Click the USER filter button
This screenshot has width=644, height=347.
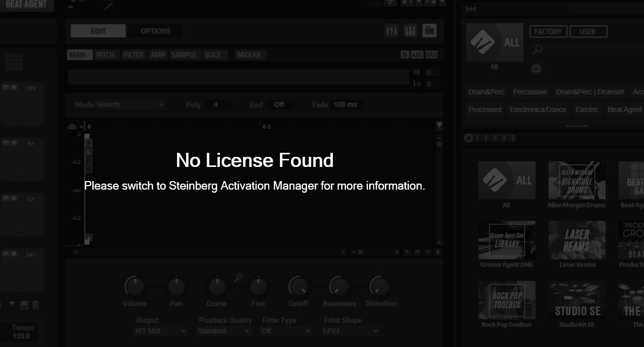coord(588,32)
